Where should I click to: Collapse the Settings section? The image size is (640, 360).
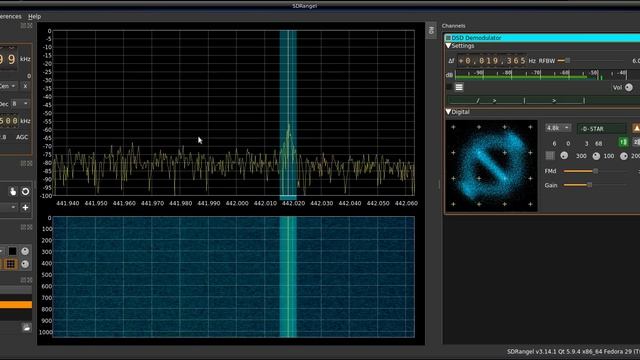[x=449, y=46]
